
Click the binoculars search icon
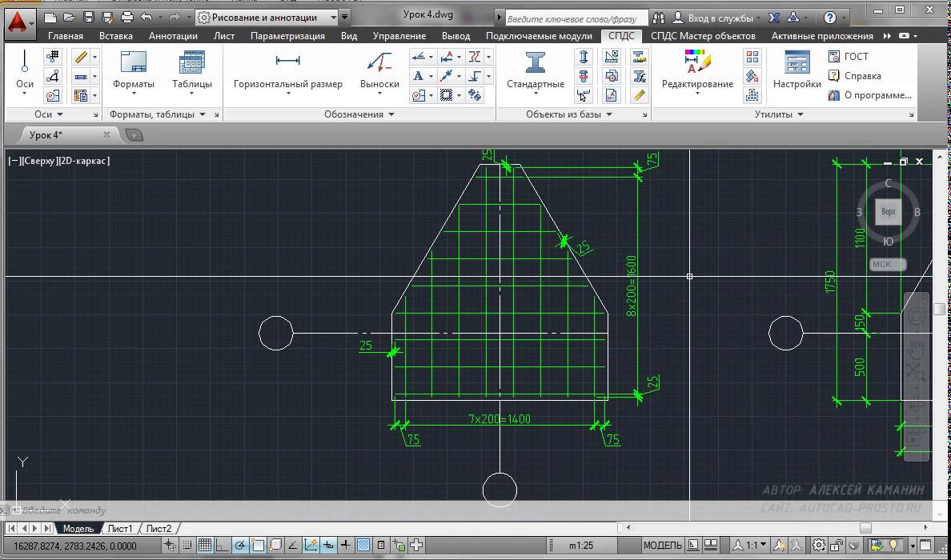coord(659,18)
